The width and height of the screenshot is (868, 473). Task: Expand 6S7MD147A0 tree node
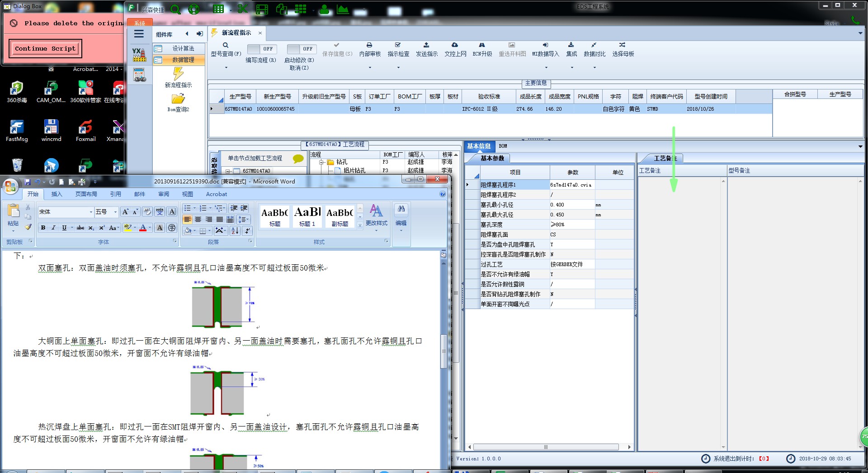228,171
